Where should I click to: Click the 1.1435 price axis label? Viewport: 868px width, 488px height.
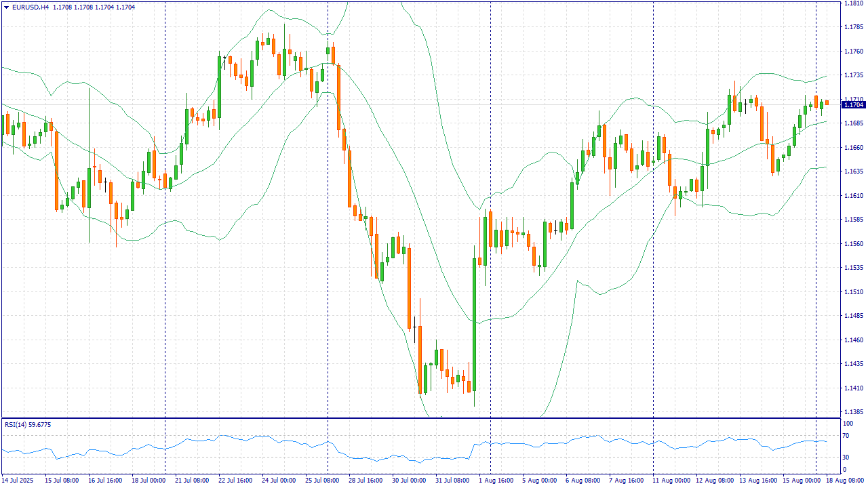click(853, 364)
